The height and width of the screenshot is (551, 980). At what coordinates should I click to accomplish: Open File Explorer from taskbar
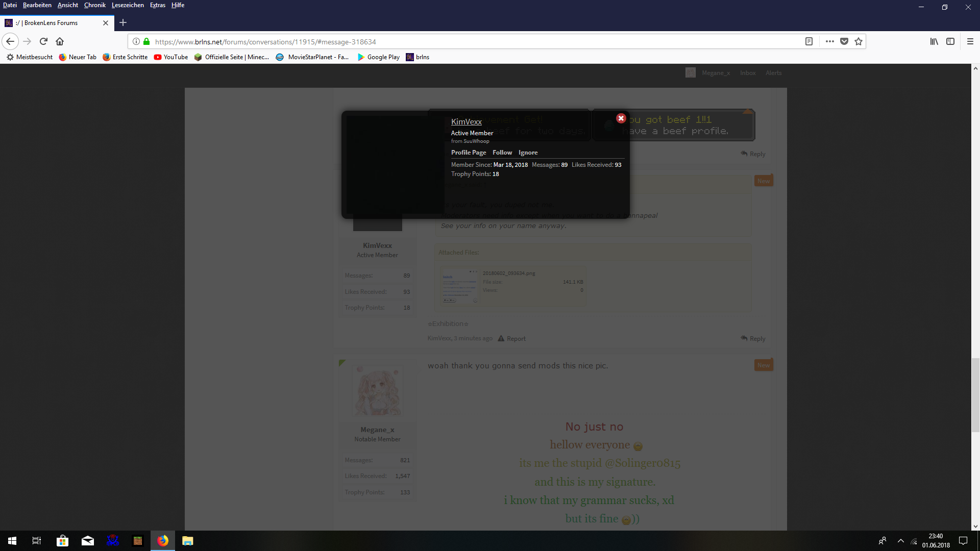coord(188,541)
